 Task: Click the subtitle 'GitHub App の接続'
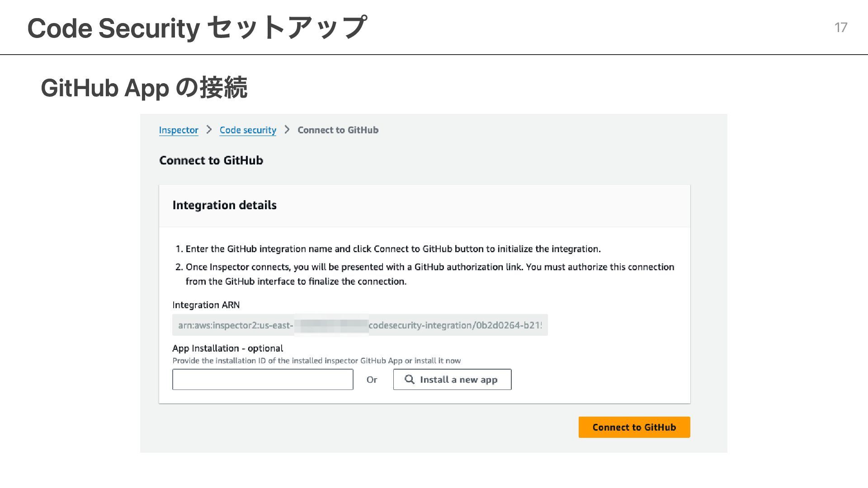tap(144, 87)
